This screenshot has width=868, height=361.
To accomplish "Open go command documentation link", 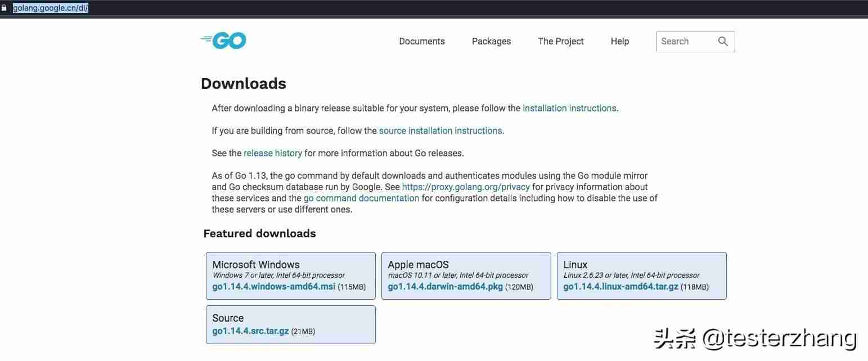I will tap(361, 198).
